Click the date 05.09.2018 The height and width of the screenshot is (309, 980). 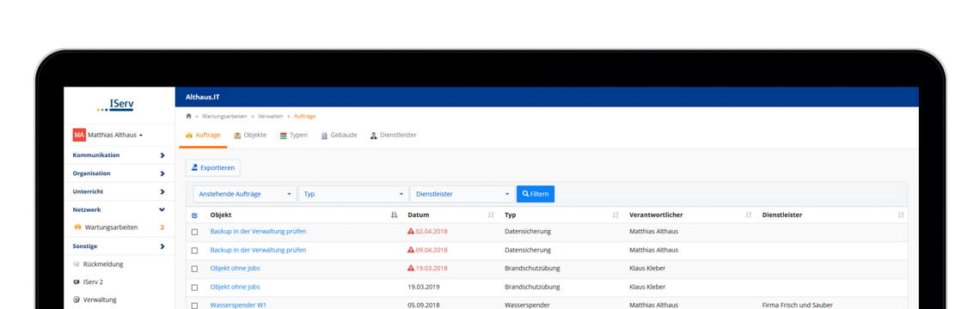425,306
